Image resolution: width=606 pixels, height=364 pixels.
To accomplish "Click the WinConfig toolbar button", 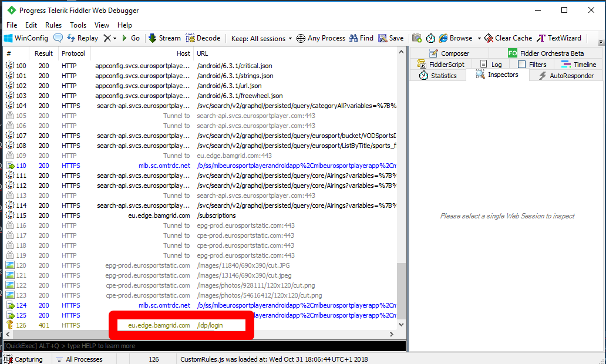I will 26,38.
